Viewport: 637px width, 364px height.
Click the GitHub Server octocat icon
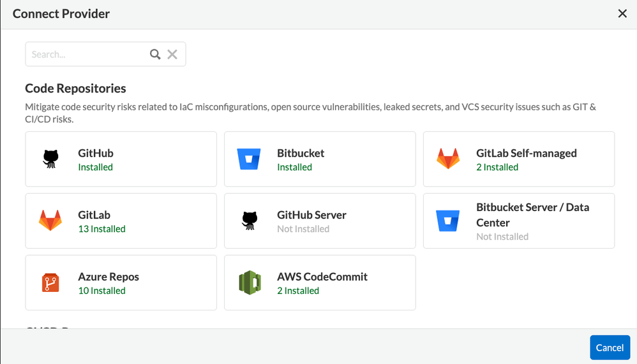point(250,221)
